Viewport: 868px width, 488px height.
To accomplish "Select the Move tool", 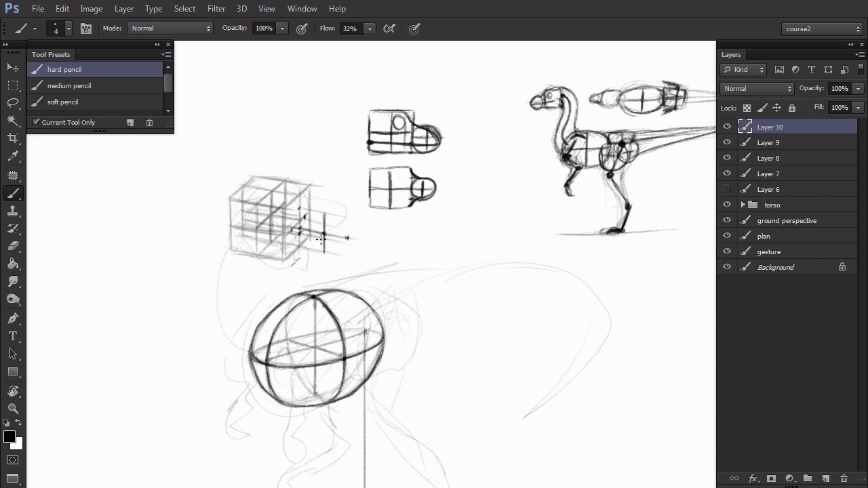I will point(13,67).
